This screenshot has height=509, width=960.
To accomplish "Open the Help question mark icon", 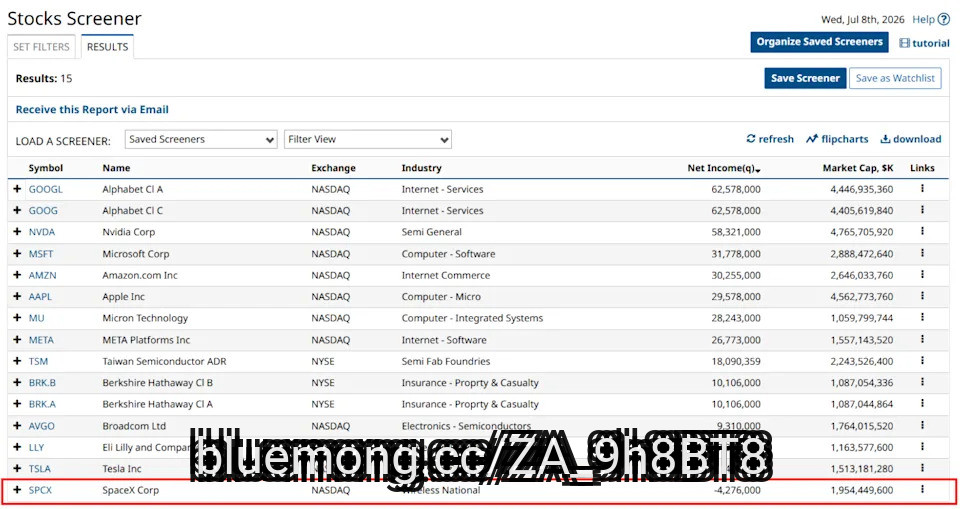I will pos(943,20).
